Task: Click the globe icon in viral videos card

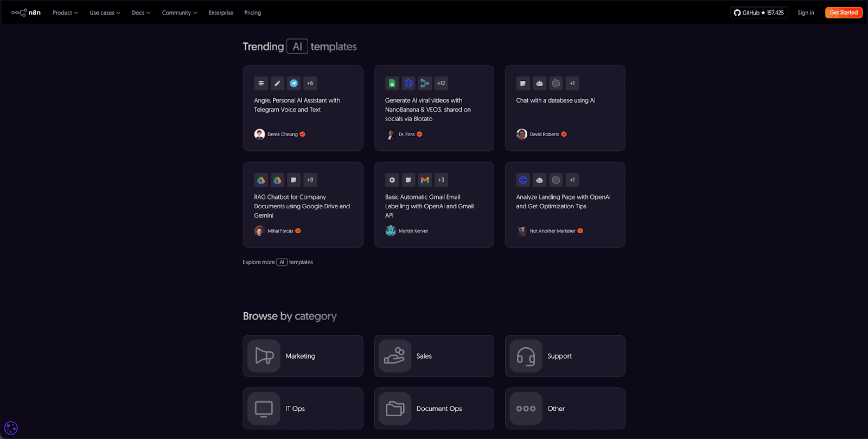Action: (x=409, y=83)
